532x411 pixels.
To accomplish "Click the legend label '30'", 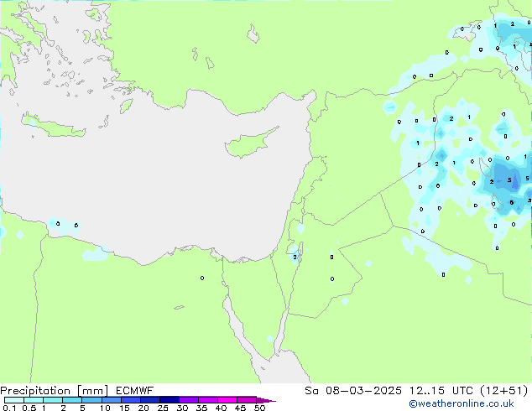I will click(x=182, y=408).
